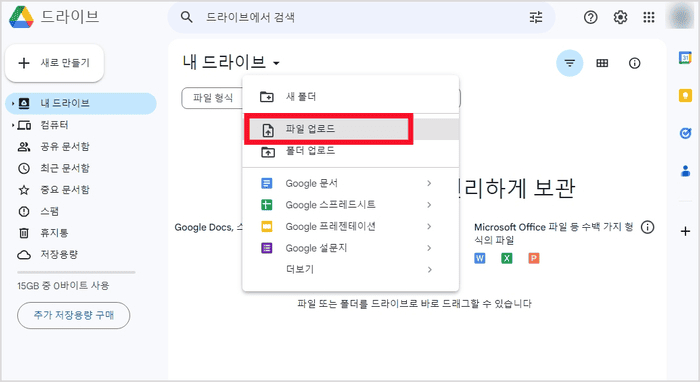The image size is (700, 382).
Task: Click the PowerPoint P file icon
Action: coord(533,258)
